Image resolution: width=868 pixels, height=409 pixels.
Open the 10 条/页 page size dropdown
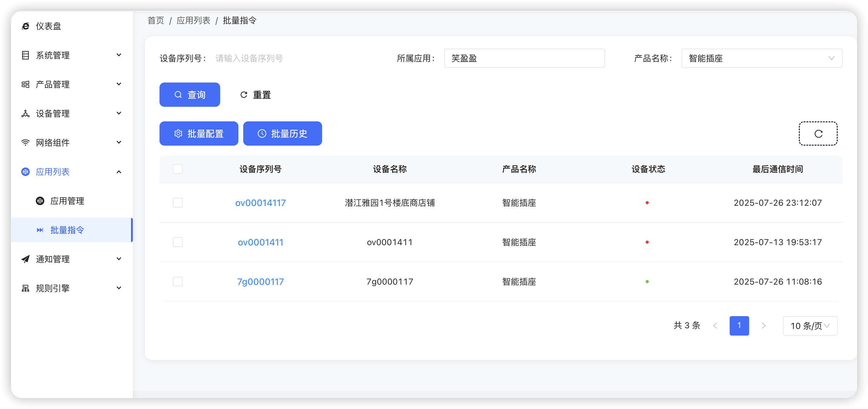pyautogui.click(x=810, y=326)
